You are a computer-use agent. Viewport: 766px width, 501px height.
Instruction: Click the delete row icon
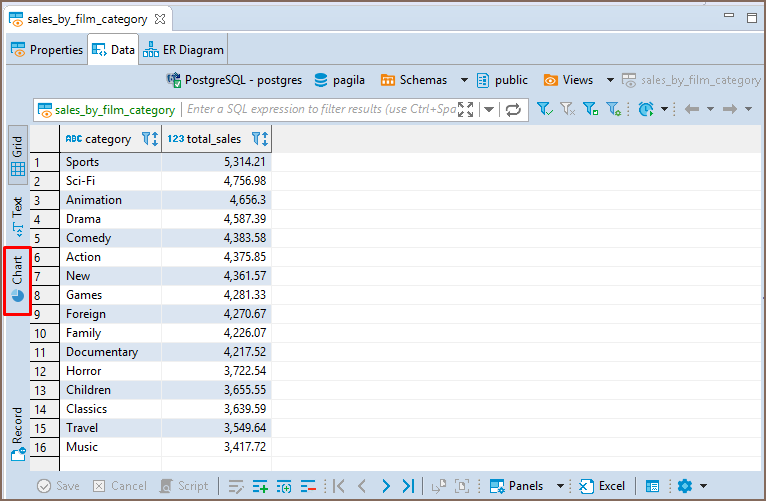[x=308, y=486]
